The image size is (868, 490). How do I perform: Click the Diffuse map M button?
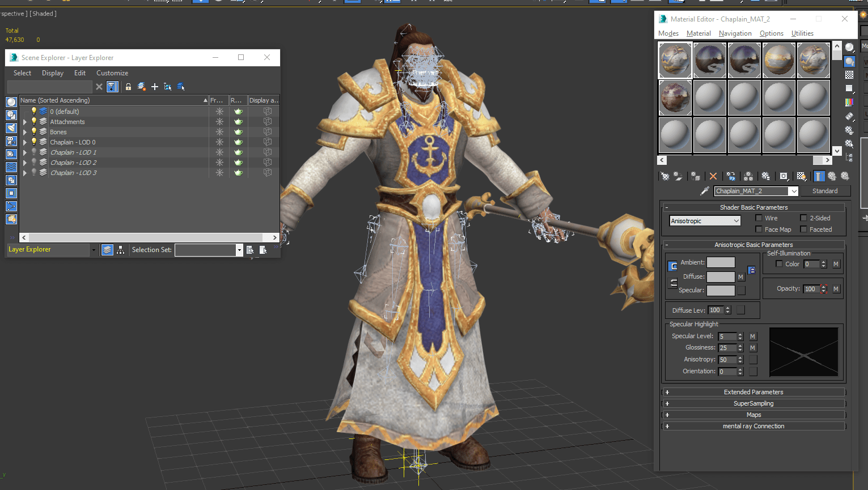coord(741,277)
